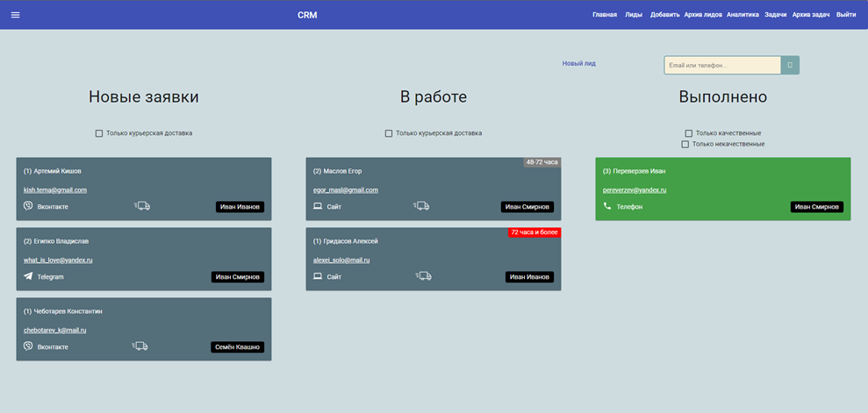The width and height of the screenshot is (868, 413).
Task: Click the red 72 часа и более badge
Action: (x=534, y=232)
